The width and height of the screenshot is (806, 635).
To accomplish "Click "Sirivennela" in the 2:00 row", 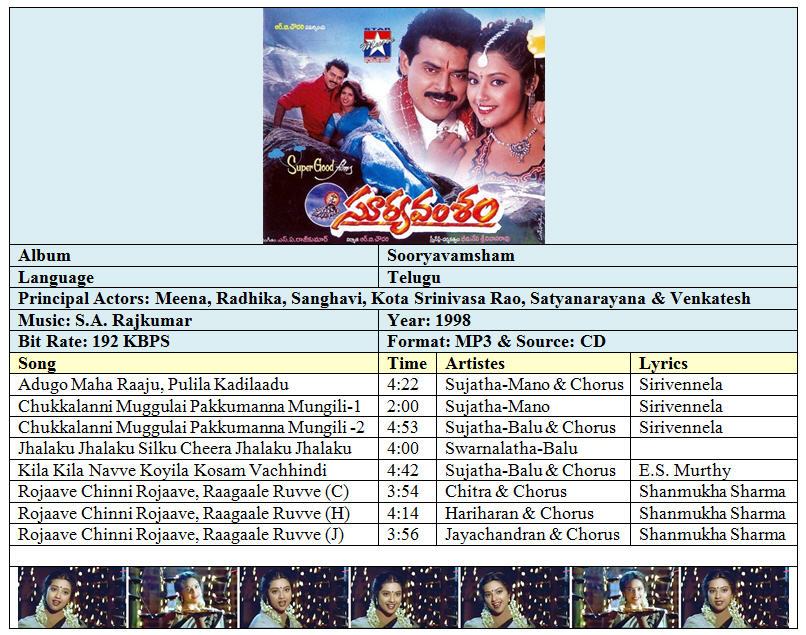I will 681,406.
